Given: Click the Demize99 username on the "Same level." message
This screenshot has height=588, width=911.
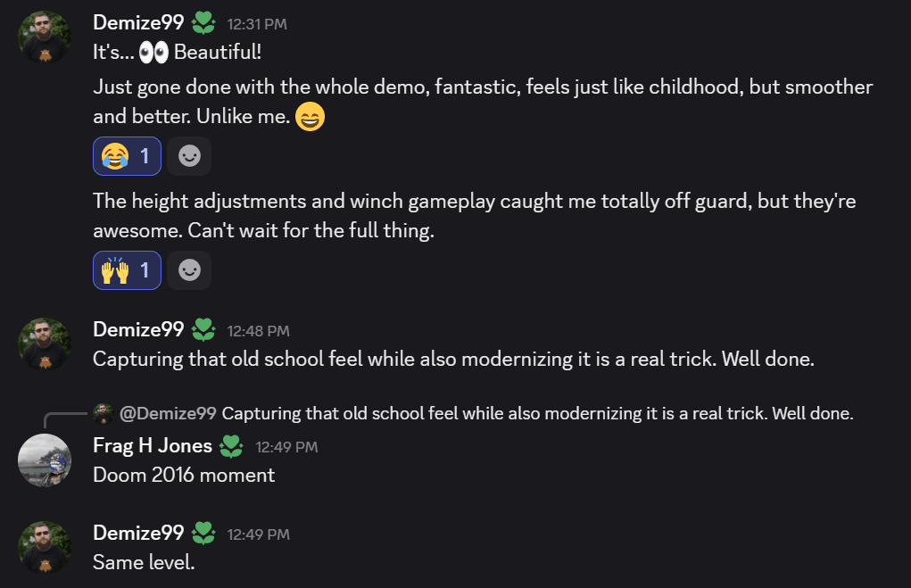Looking at the screenshot, I should pyautogui.click(x=138, y=534).
